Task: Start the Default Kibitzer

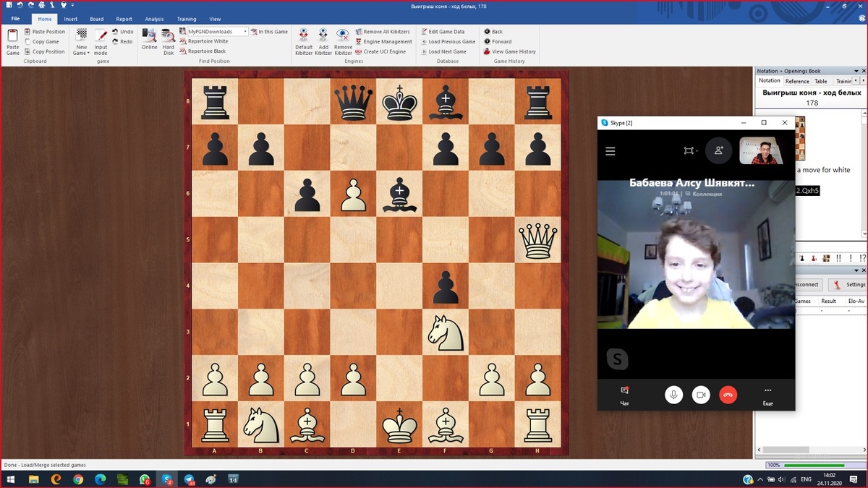Action: 304,42
